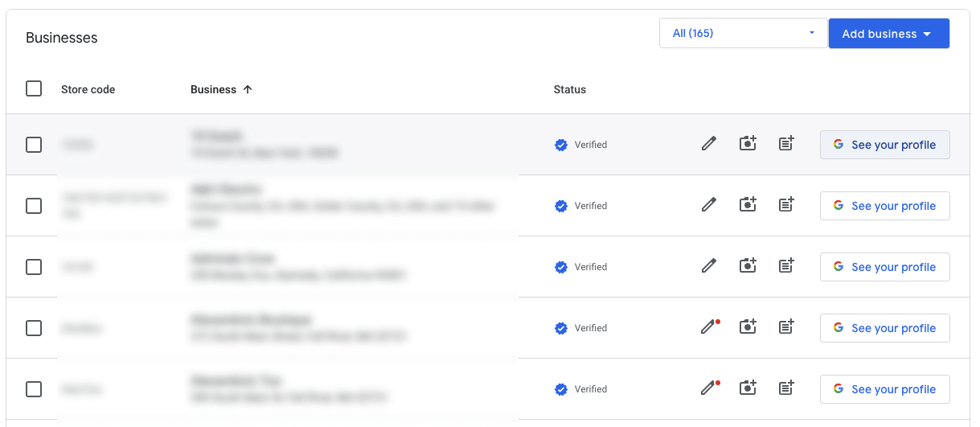The image size is (980, 427).
Task: Click the Businesses section title
Action: click(61, 38)
